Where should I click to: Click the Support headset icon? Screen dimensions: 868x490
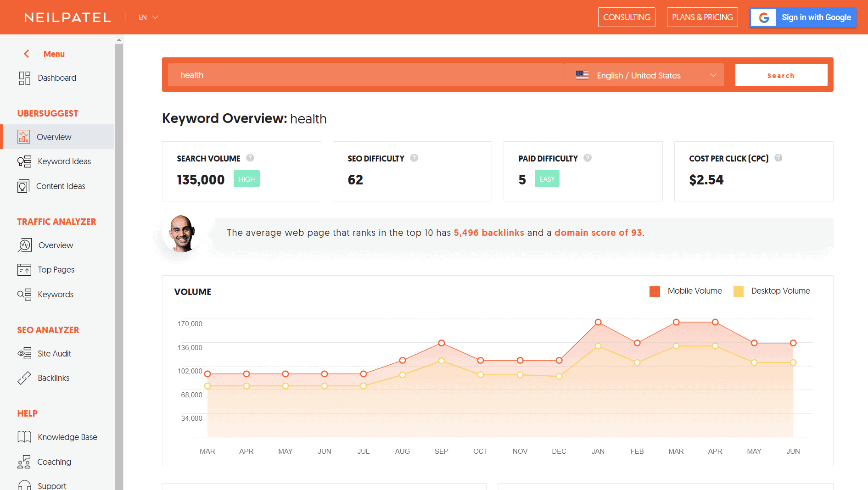(x=24, y=485)
